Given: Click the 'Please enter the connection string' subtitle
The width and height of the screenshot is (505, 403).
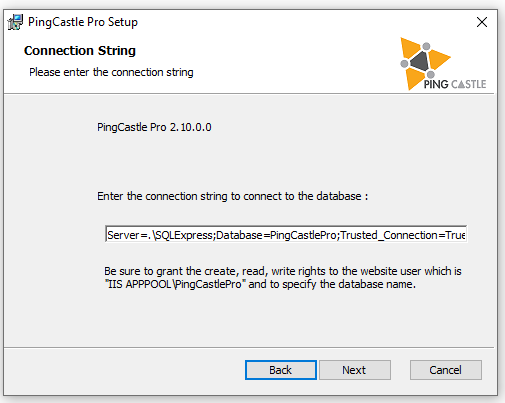Looking at the screenshot, I should pos(111,72).
